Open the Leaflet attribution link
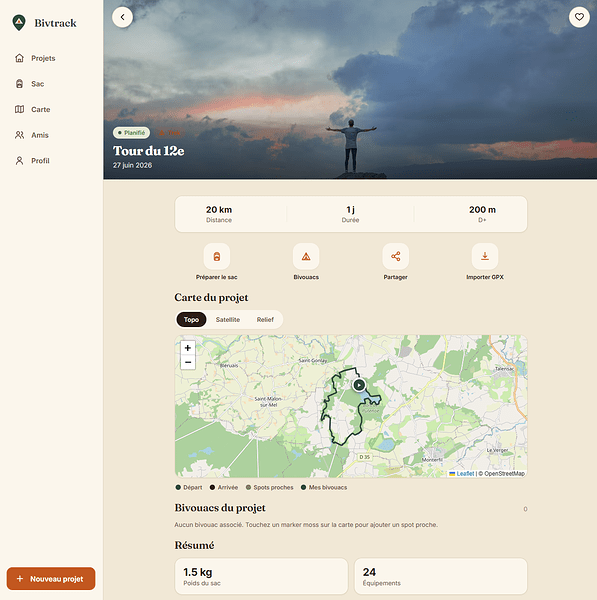Image resolution: width=597 pixels, height=600 pixels. (465, 474)
